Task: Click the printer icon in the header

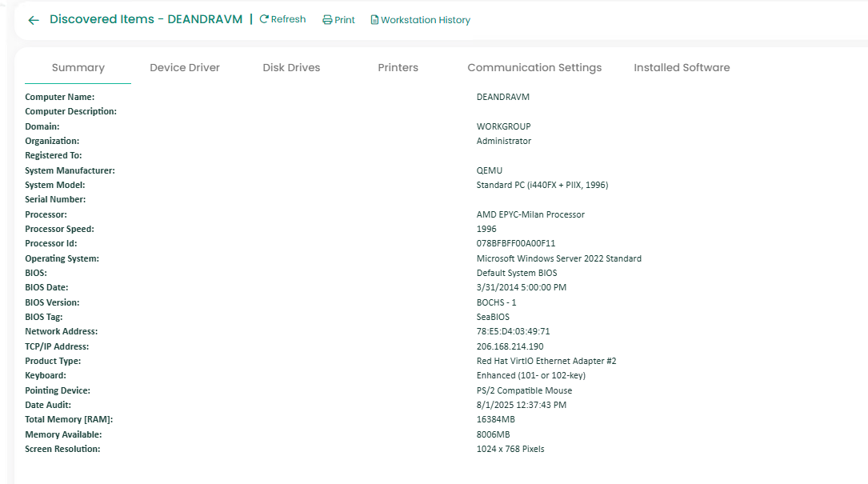Action: tap(327, 20)
